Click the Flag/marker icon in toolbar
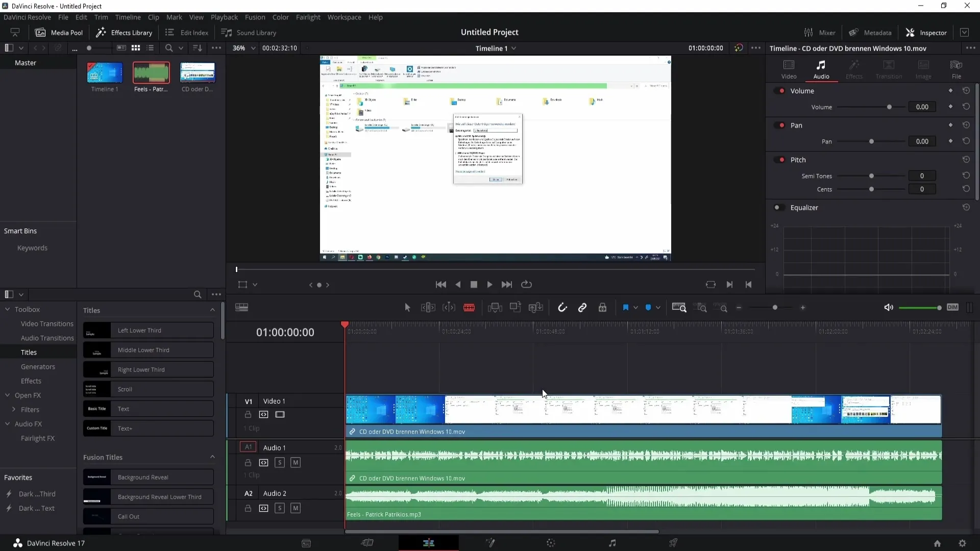Viewport: 980px width, 551px height. click(626, 308)
